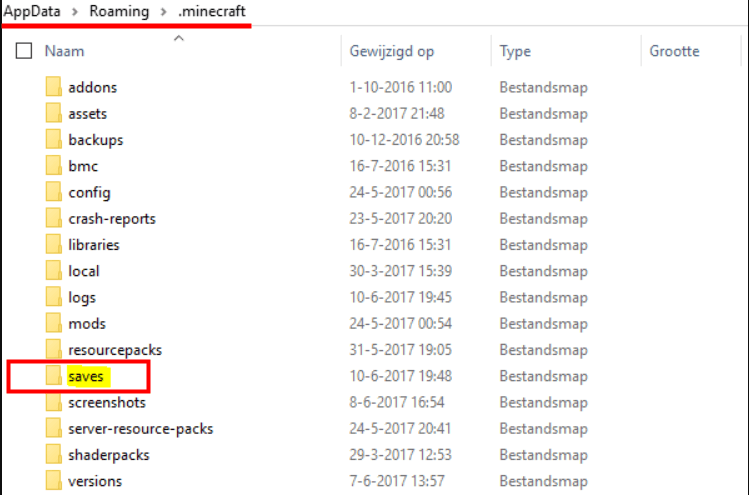This screenshot has height=495, width=749.
Task: Select the 'assets' folder name
Action: [87, 114]
